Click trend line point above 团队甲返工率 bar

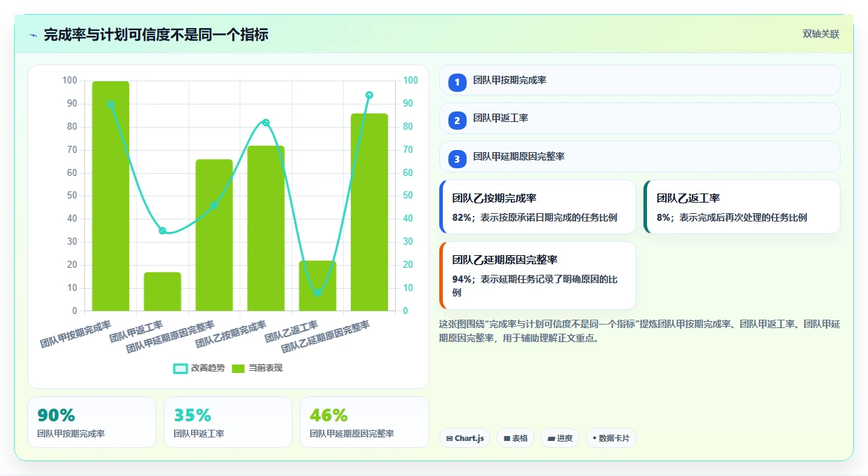[x=162, y=231]
